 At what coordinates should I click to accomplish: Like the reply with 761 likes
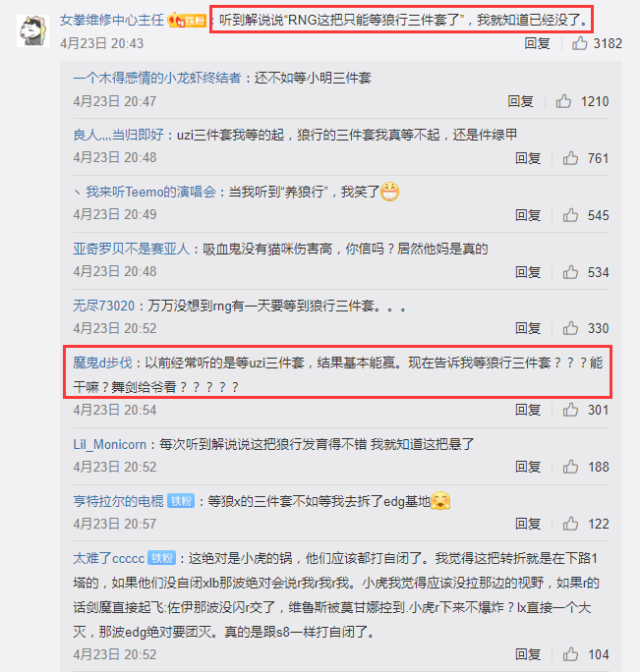point(570,158)
